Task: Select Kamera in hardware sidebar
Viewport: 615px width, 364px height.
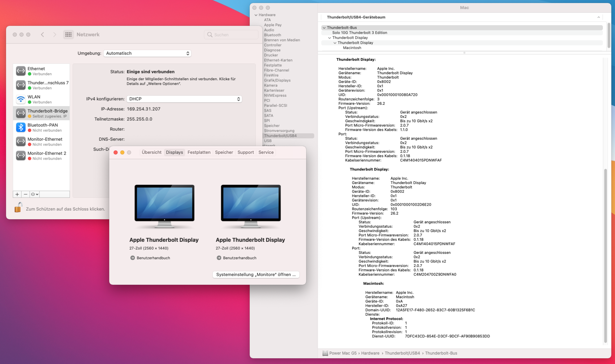Action: [271, 85]
